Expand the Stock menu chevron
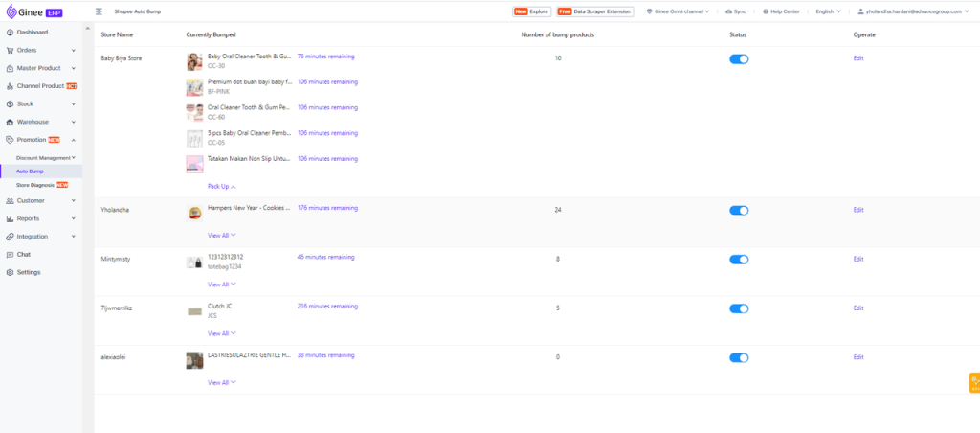The width and height of the screenshot is (980, 433). pos(73,103)
